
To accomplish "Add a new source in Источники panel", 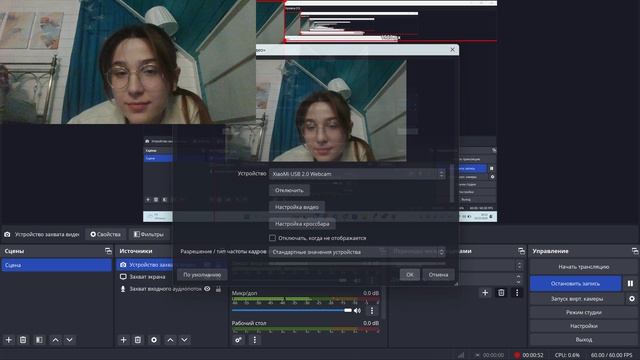I will pyautogui.click(x=123, y=340).
